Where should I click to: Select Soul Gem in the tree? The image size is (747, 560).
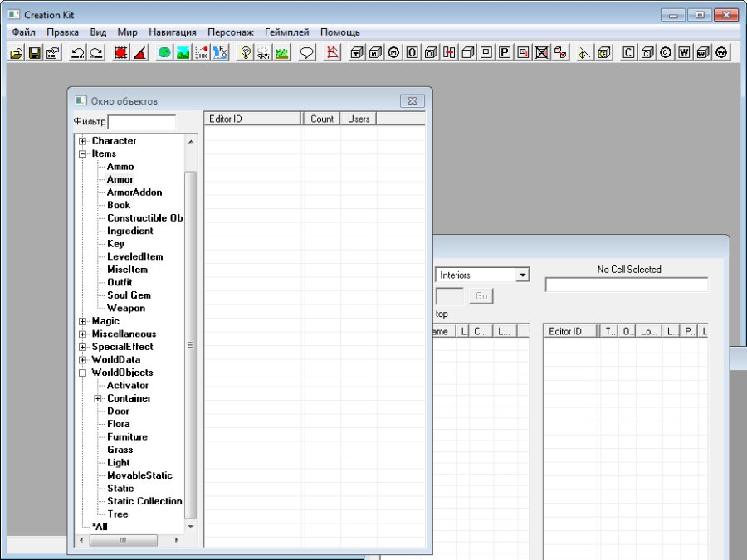(x=129, y=295)
